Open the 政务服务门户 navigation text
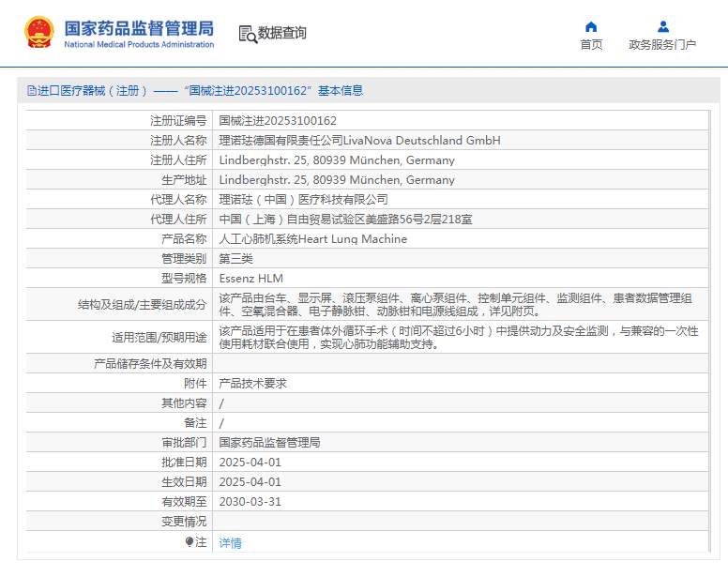The width and height of the screenshot is (728, 577). pyautogui.click(x=662, y=45)
